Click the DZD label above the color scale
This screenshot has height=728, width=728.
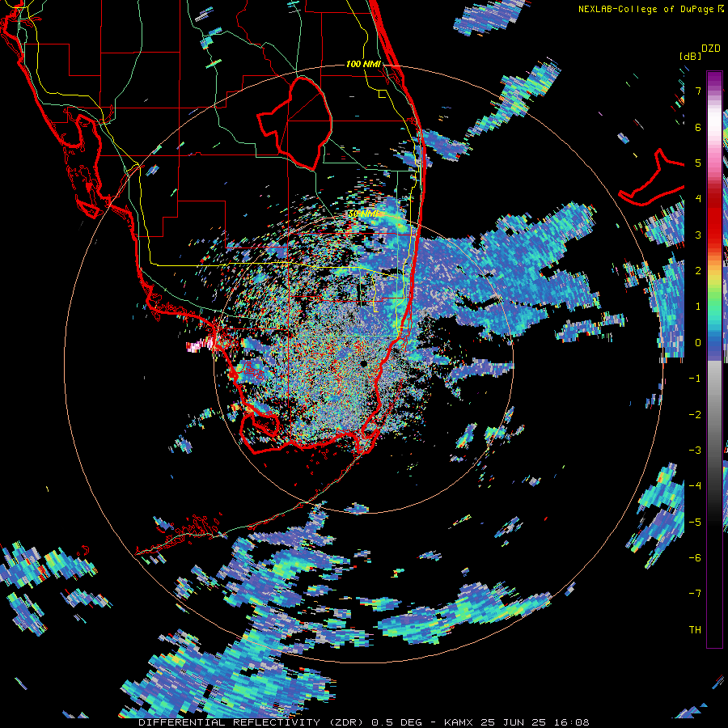click(711, 49)
